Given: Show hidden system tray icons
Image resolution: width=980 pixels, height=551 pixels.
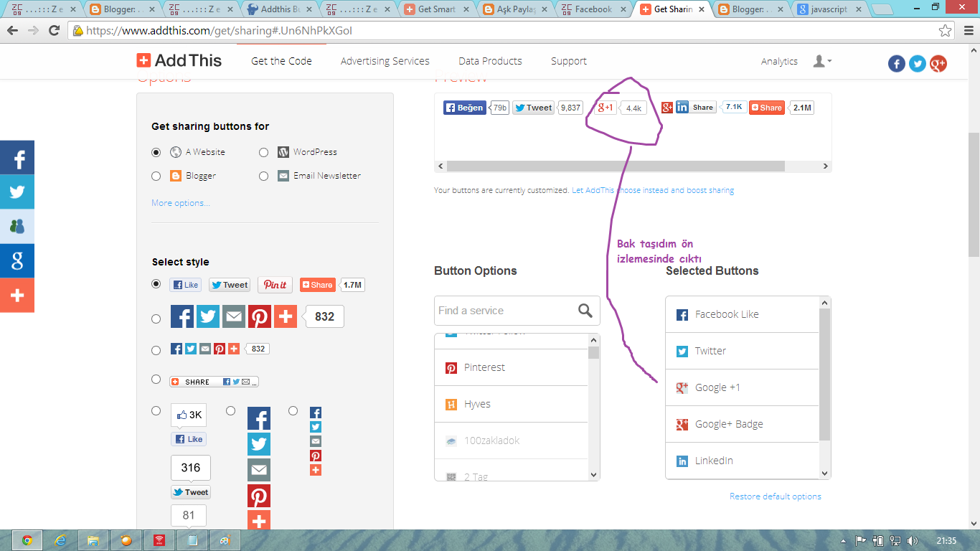Looking at the screenshot, I should click(844, 540).
